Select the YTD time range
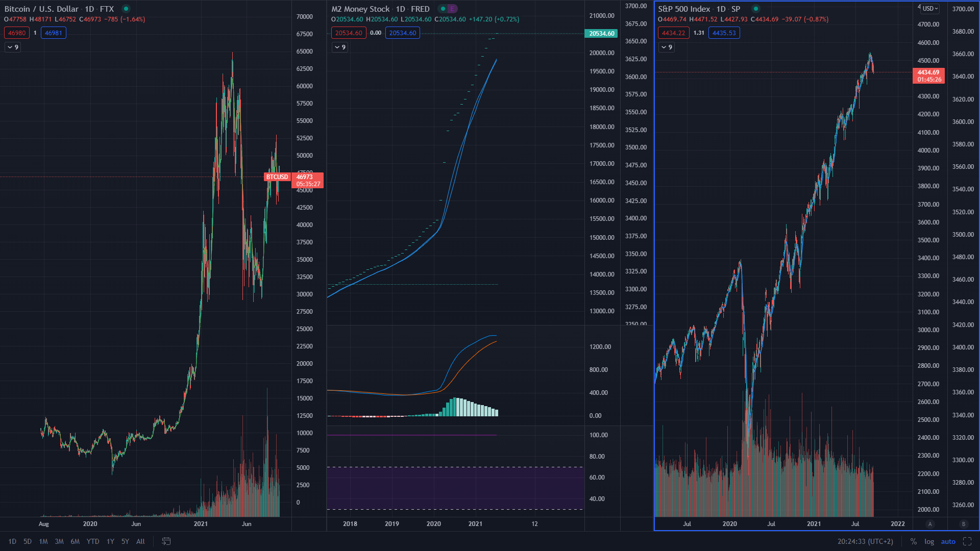 92,541
